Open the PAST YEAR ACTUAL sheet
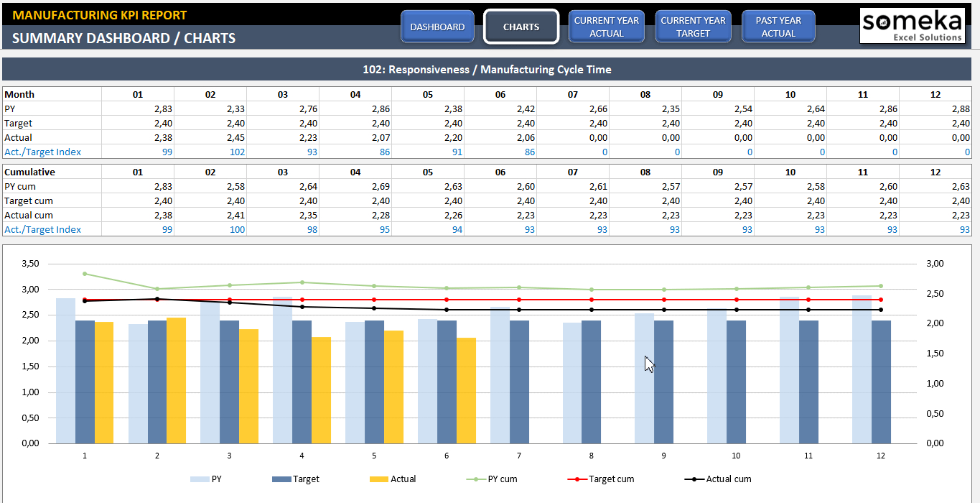The width and height of the screenshot is (980, 503). 778,26
